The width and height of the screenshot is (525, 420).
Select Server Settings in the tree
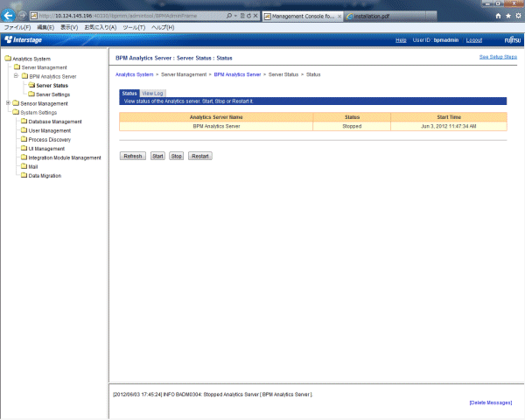coord(52,94)
